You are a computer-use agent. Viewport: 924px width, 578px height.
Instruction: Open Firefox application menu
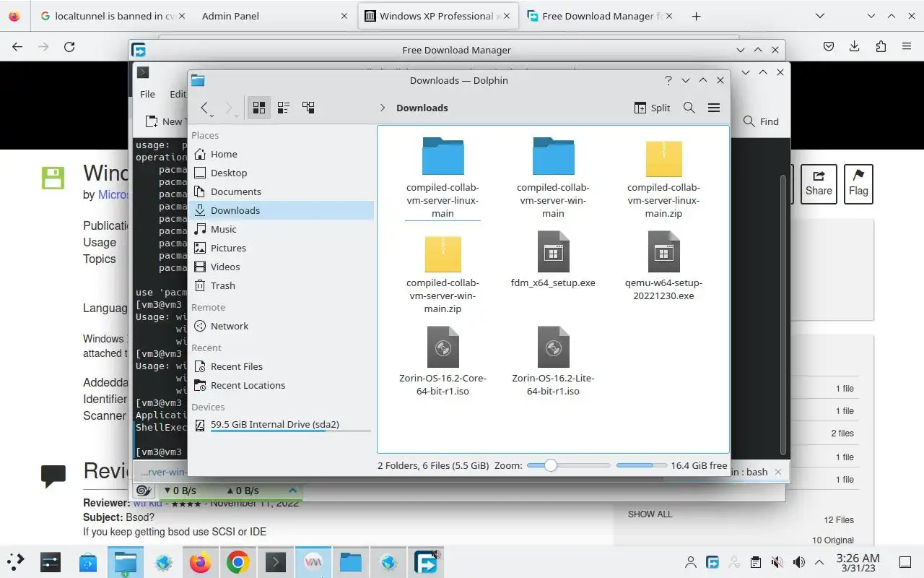907,46
